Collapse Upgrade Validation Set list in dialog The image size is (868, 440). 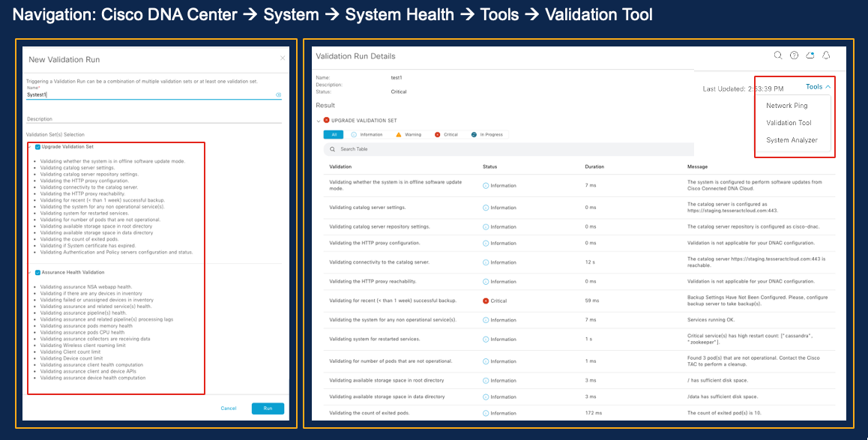[30, 147]
